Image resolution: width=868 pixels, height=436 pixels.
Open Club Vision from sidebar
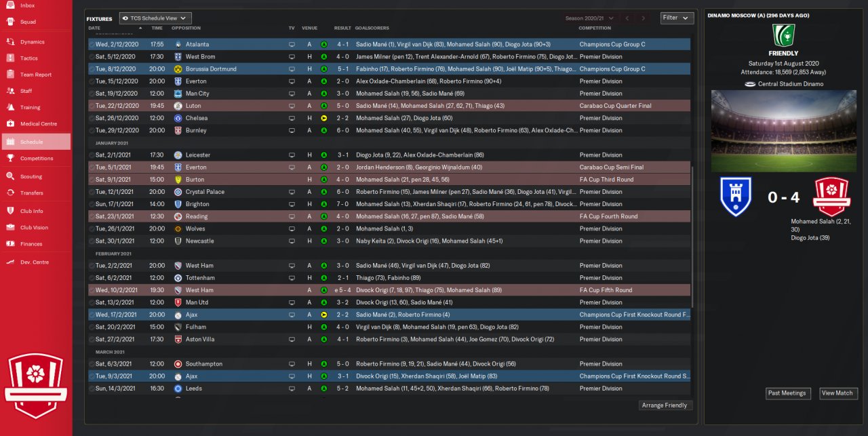click(35, 228)
